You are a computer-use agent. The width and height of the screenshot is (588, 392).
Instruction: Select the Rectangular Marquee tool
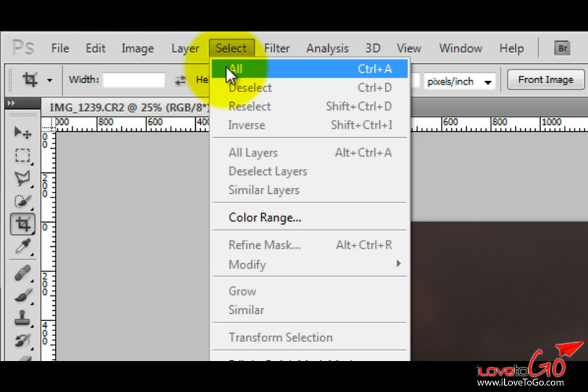coord(23,155)
